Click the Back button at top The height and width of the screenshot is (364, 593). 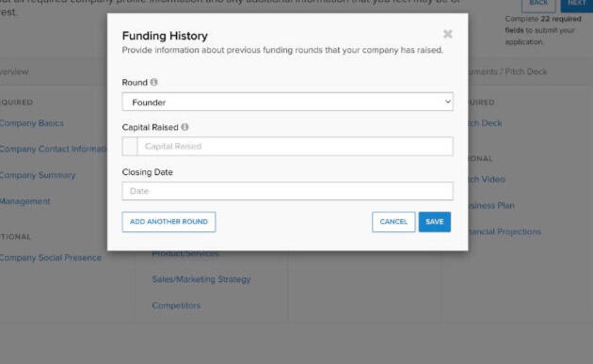tap(538, 4)
